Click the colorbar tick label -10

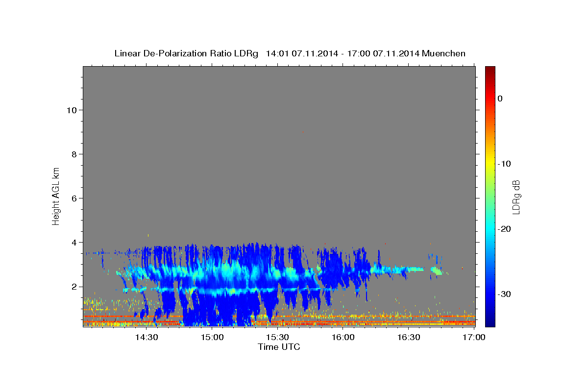click(x=504, y=164)
